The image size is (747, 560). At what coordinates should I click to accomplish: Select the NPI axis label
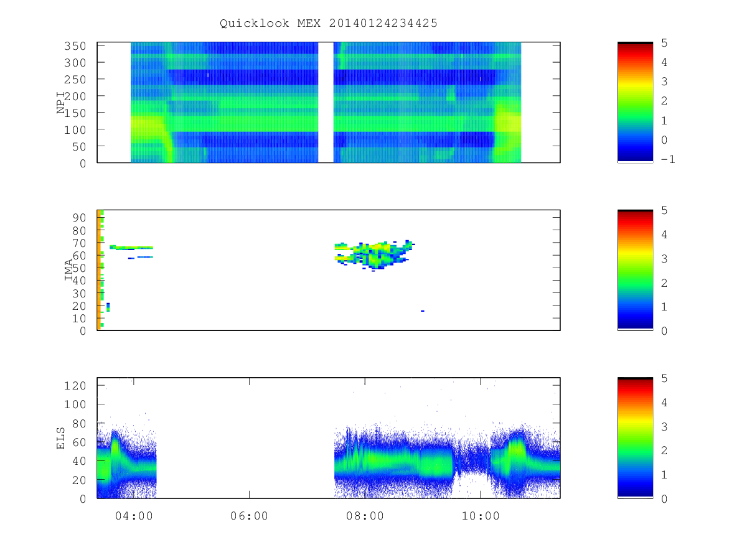(61, 103)
